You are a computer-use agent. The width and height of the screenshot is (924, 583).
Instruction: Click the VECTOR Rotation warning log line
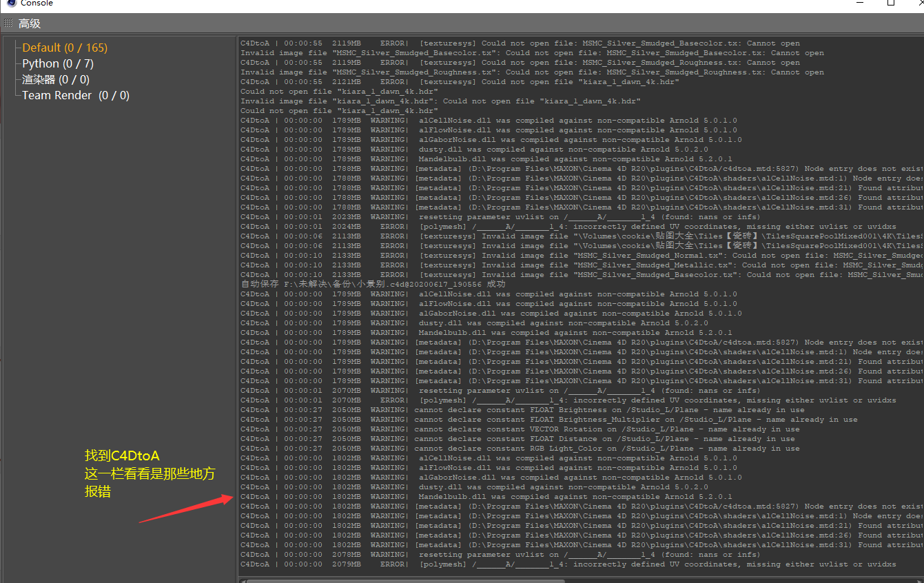pyautogui.click(x=606, y=429)
